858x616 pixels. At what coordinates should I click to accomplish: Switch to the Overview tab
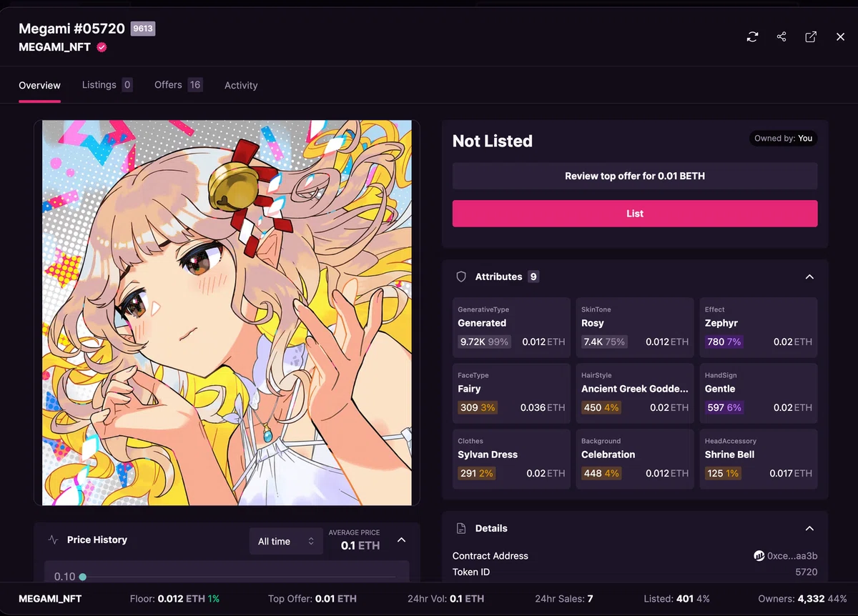point(39,85)
